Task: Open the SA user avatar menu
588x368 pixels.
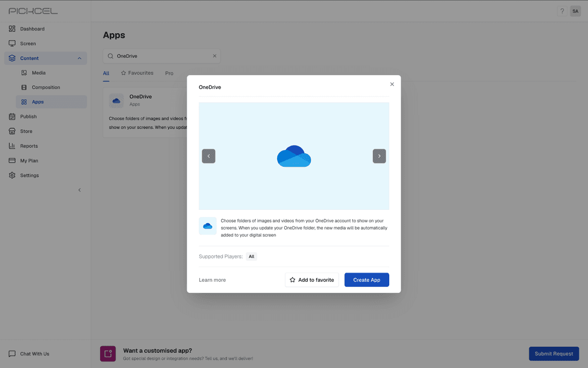Action: click(575, 11)
